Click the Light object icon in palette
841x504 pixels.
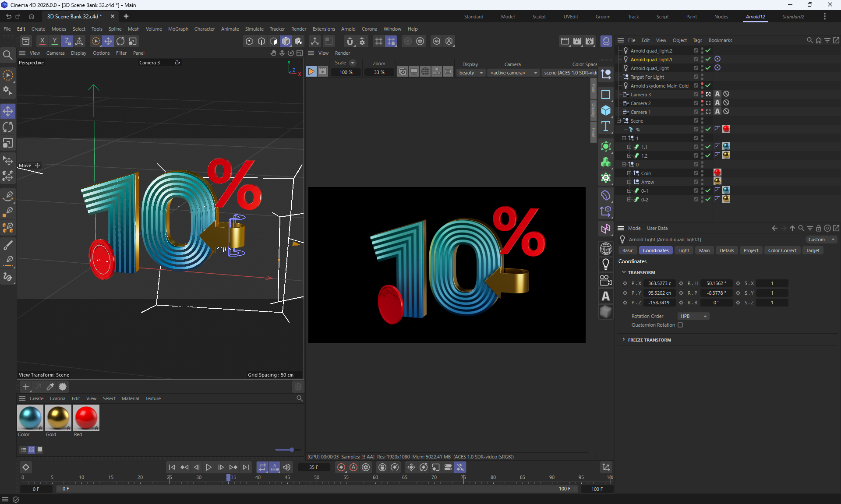point(606,264)
